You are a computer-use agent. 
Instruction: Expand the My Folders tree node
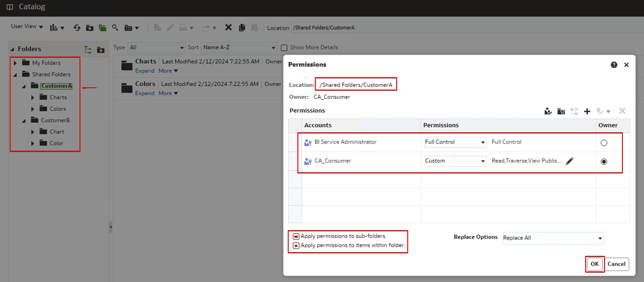tap(15, 63)
